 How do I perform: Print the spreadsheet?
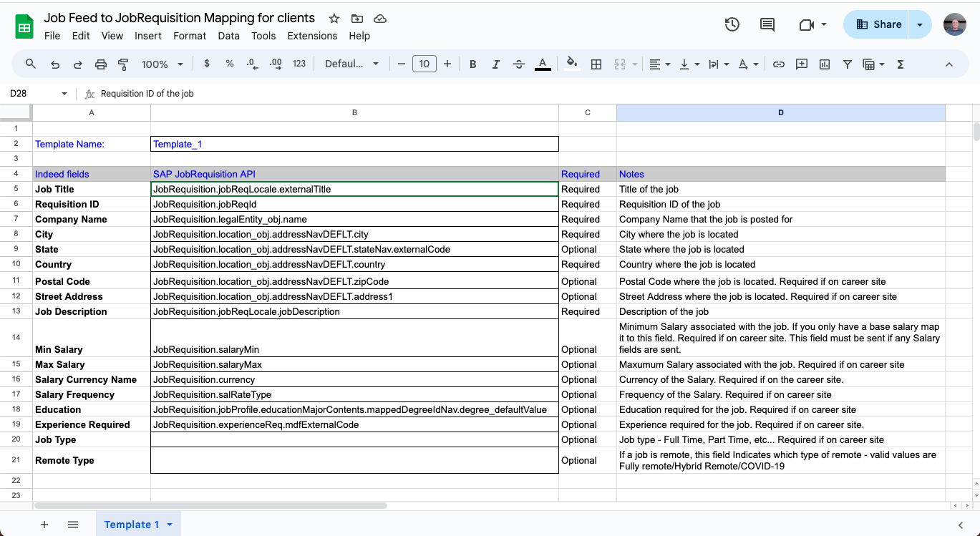(x=101, y=64)
